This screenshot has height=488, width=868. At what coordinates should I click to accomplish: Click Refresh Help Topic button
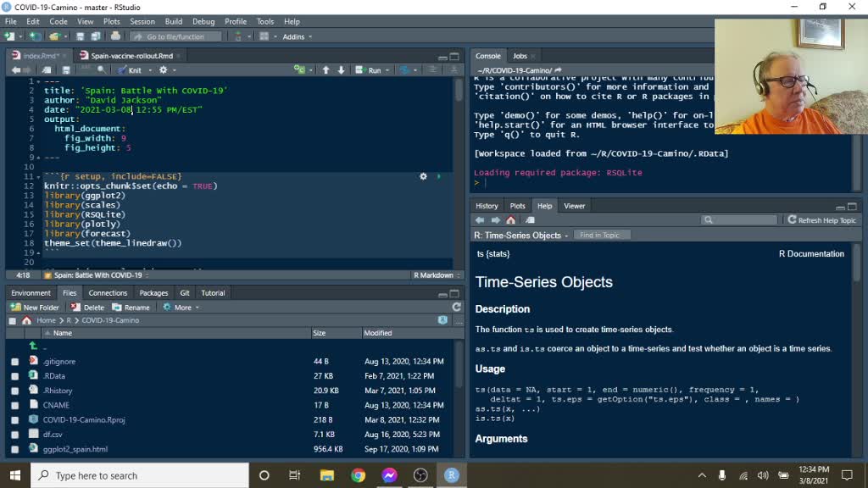coord(821,220)
